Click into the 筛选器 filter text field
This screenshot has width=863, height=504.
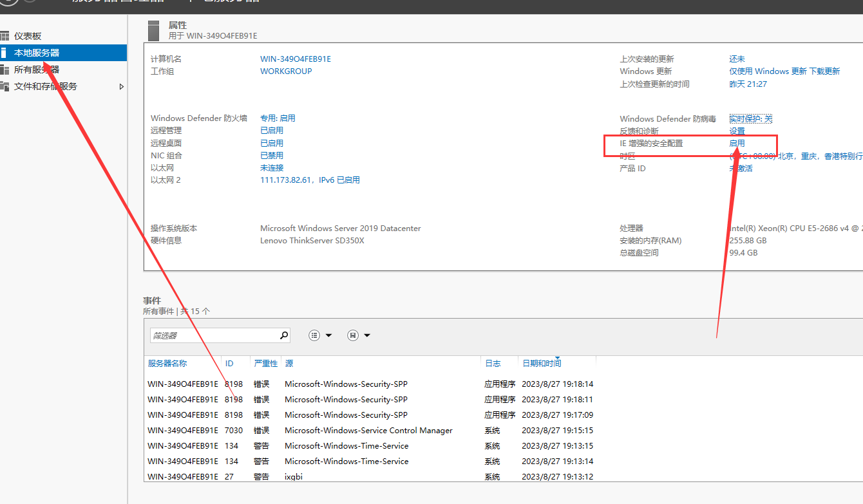coord(213,335)
